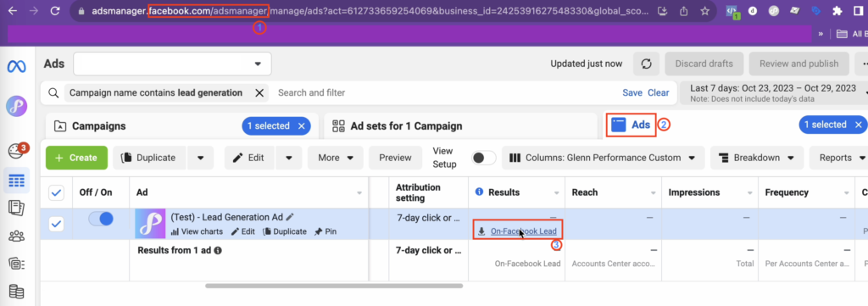Uncheck the Lead Generation Ad row checkbox
The height and width of the screenshot is (306, 868).
point(57,224)
